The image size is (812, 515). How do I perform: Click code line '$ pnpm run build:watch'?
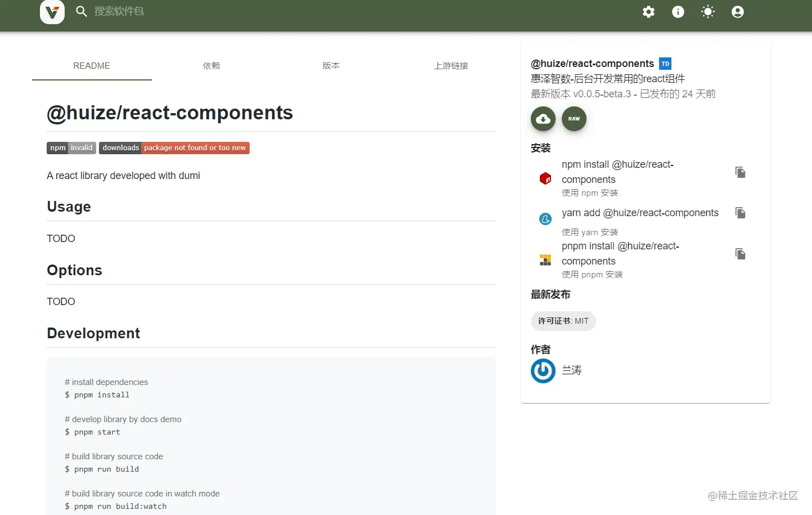[116, 507]
